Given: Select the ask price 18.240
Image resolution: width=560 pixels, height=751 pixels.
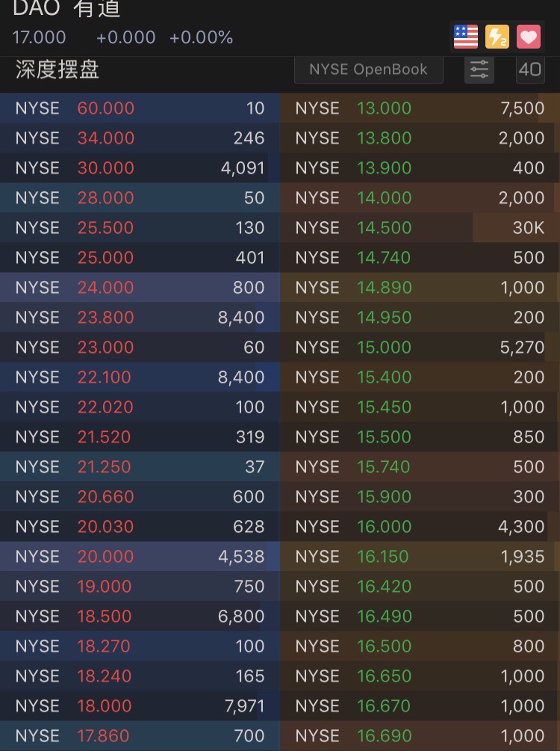Looking at the screenshot, I should point(105,676).
